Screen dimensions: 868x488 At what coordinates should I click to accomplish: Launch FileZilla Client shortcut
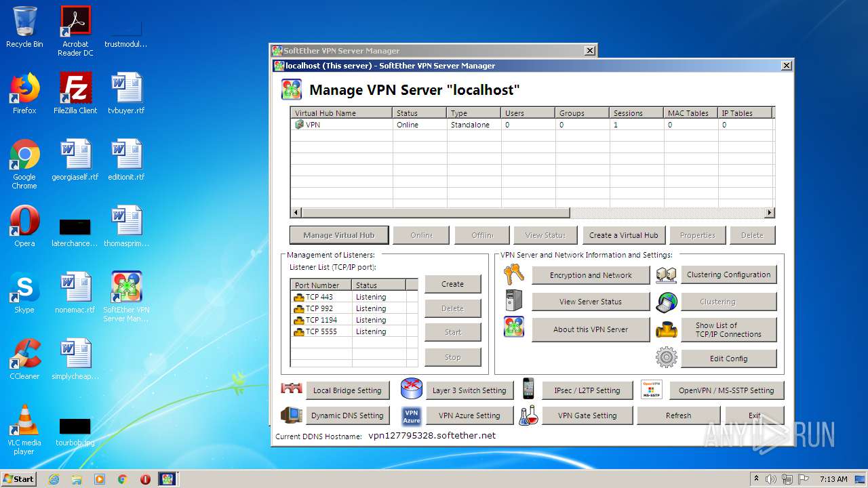[x=75, y=94]
